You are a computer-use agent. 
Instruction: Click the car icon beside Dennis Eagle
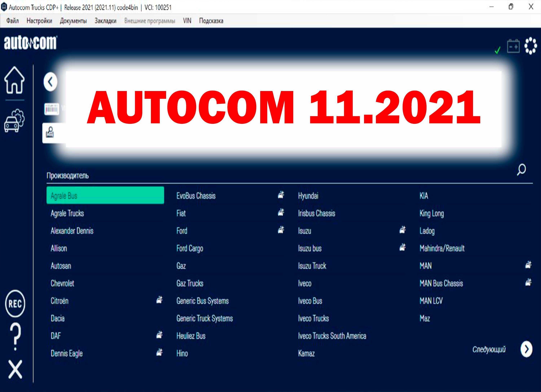[x=160, y=352]
